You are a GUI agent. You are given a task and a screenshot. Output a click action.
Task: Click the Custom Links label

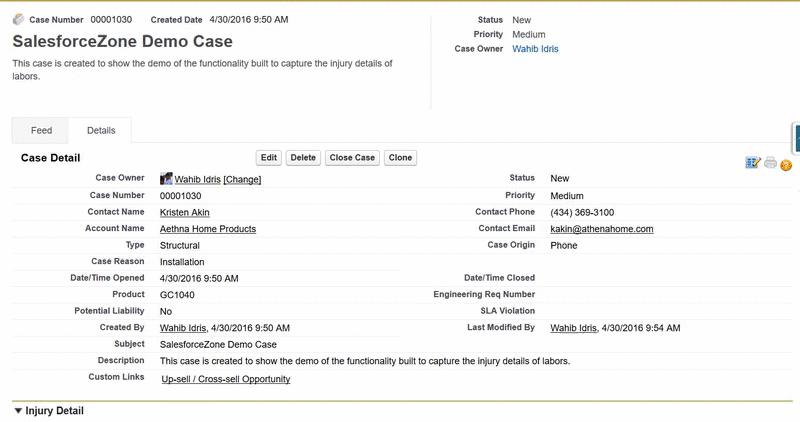(x=116, y=377)
